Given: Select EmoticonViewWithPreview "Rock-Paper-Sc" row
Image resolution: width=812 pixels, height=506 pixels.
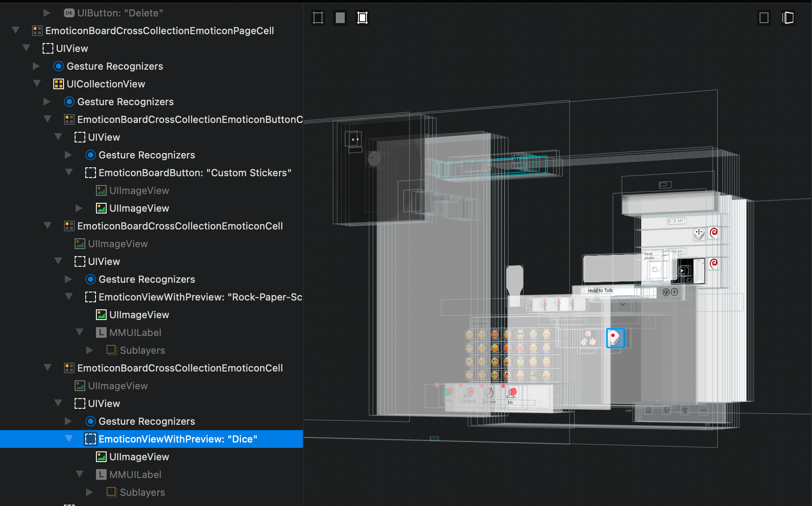Looking at the screenshot, I should point(151,297).
